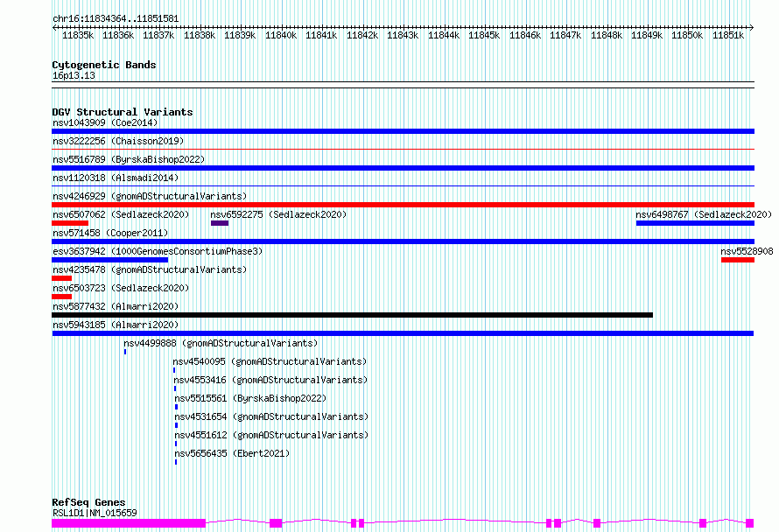Click the 11850k ruler position
Image resolution: width=779 pixels, height=532 pixels.
click(x=687, y=35)
